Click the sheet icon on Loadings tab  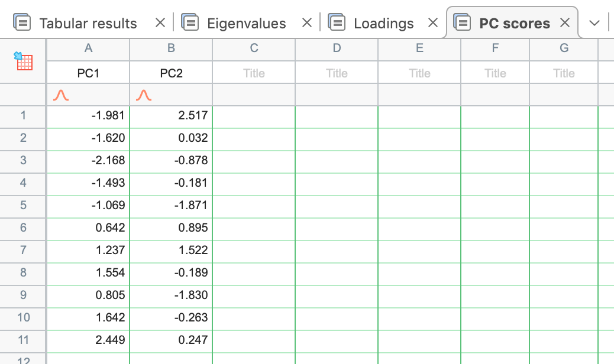pyautogui.click(x=337, y=23)
